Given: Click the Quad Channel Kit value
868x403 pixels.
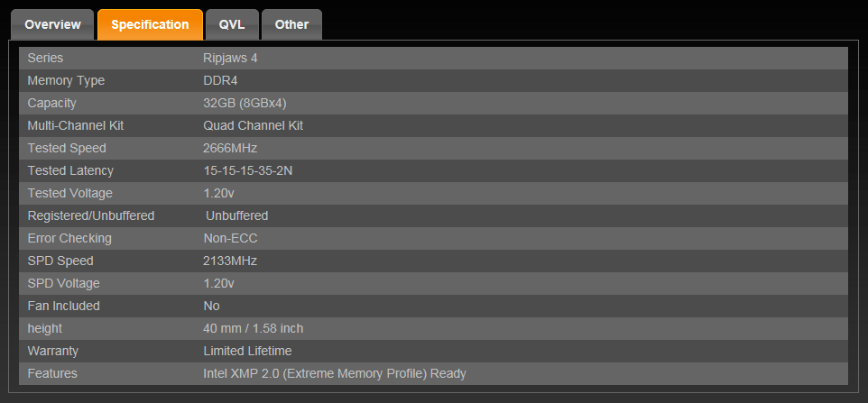Looking at the screenshot, I should coord(253,125).
